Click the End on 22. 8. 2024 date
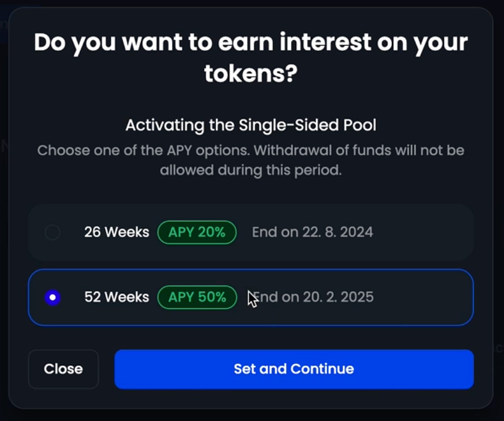This screenshot has width=504, height=421. pyautogui.click(x=312, y=232)
